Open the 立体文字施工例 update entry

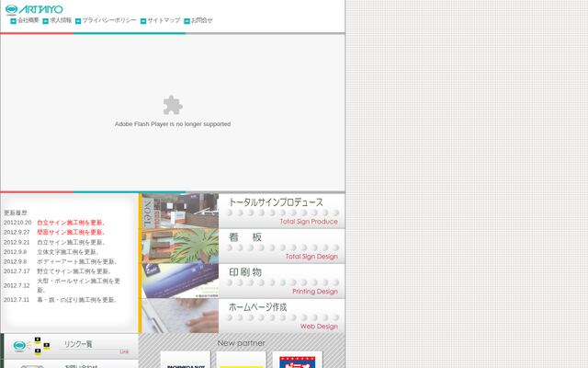(x=67, y=252)
